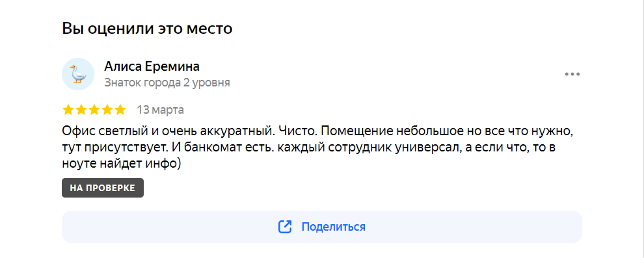Select the third rating star
The height and width of the screenshot is (258, 644).
94,110
